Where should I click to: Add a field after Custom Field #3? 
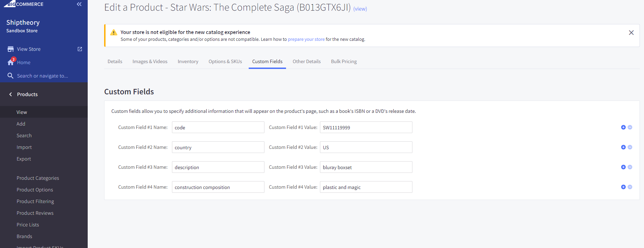point(623,167)
